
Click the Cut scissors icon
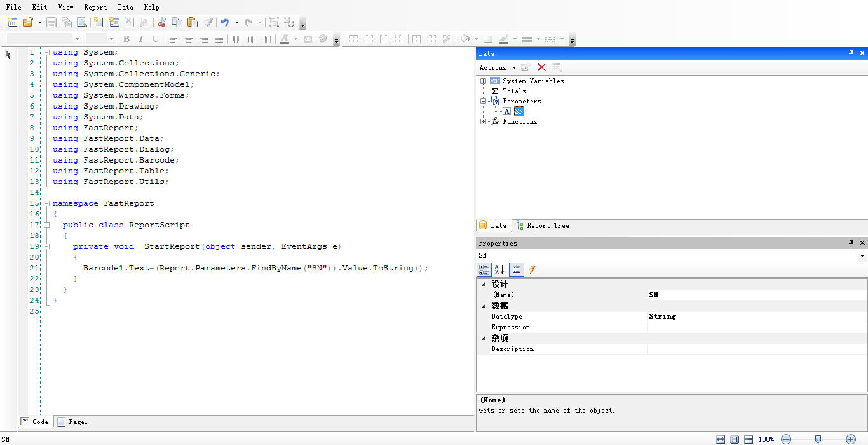tap(161, 22)
